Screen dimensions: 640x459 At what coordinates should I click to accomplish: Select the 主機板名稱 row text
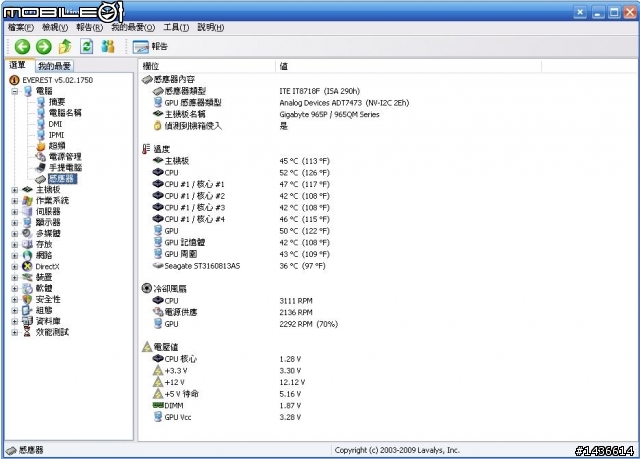[x=185, y=114]
